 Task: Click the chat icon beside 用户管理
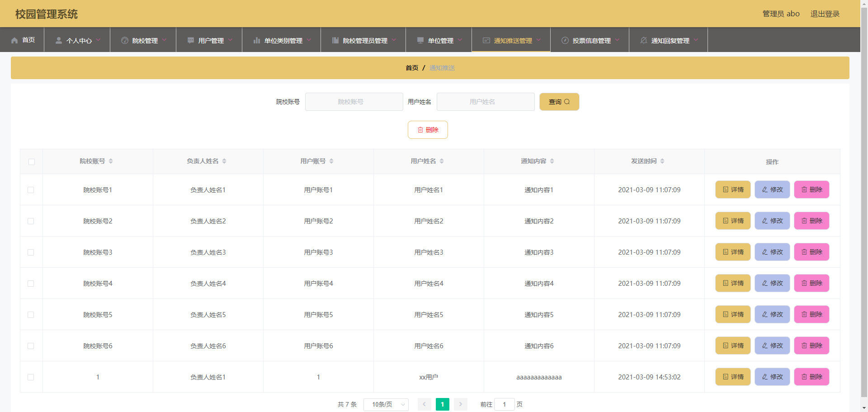191,40
